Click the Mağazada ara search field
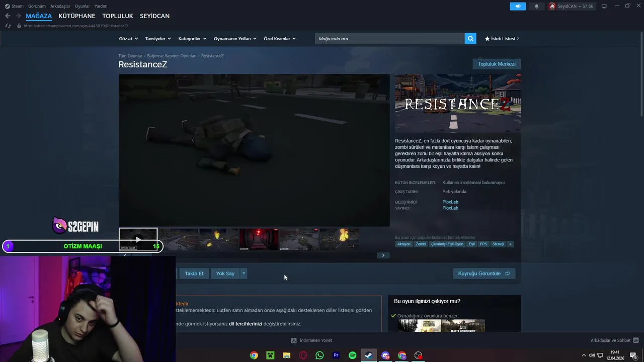Screen dimensions: 644x362 (390, 39)
